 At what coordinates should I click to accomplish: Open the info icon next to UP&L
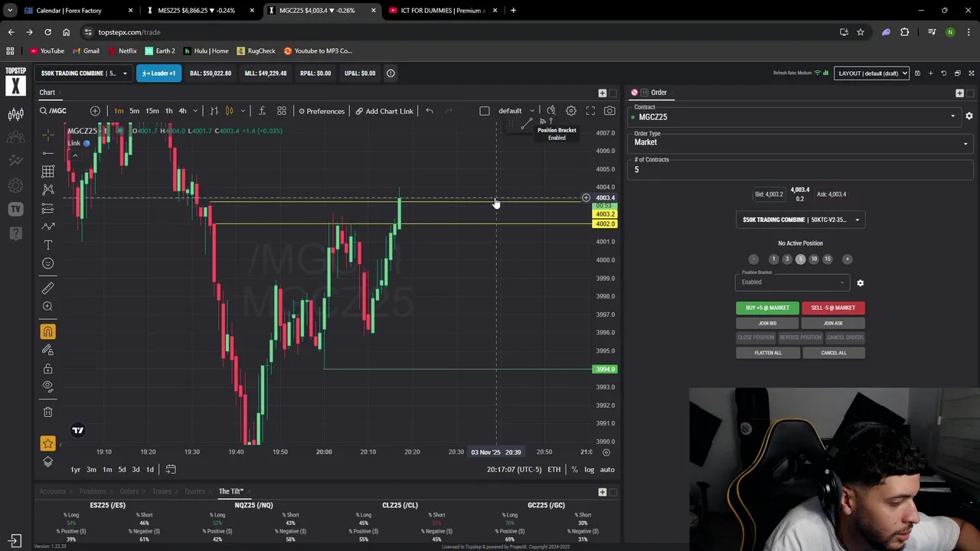click(390, 73)
